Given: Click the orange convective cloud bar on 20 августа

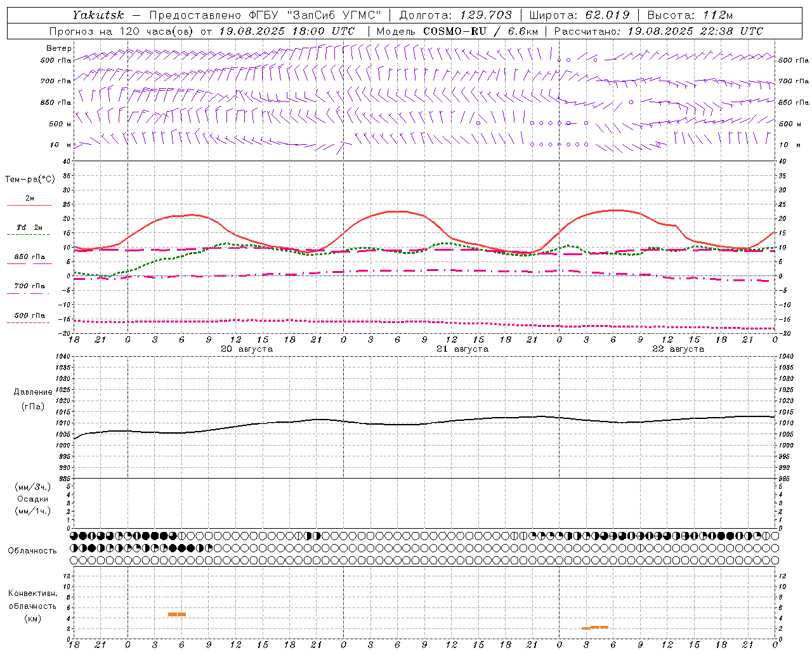Looking at the screenshot, I should pyautogui.click(x=177, y=614).
